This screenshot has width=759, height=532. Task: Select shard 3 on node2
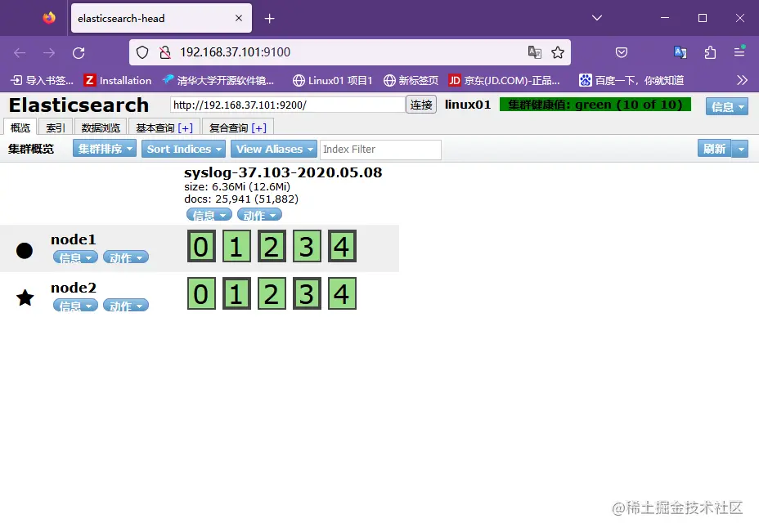click(307, 293)
